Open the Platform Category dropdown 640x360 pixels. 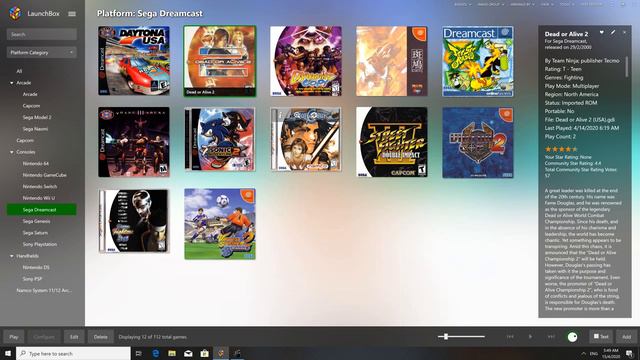(42, 52)
